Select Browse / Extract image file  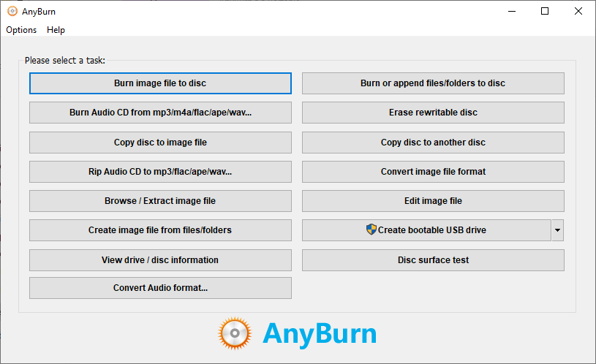pyautogui.click(x=160, y=201)
